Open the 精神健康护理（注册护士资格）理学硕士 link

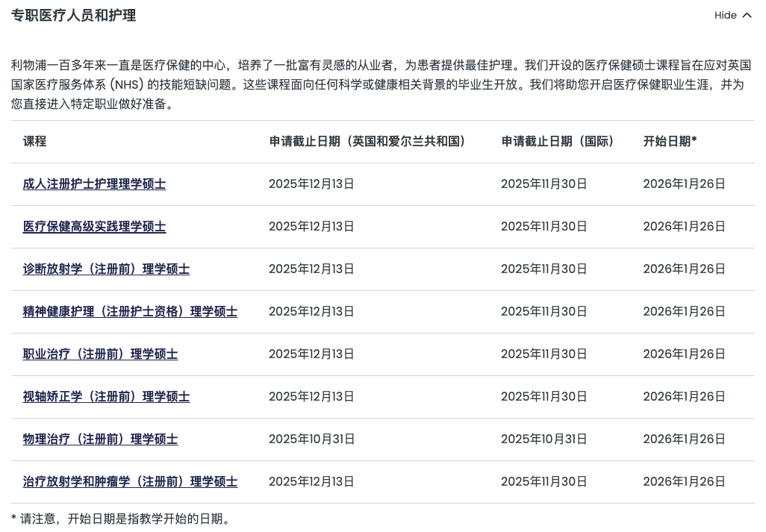pos(130,312)
